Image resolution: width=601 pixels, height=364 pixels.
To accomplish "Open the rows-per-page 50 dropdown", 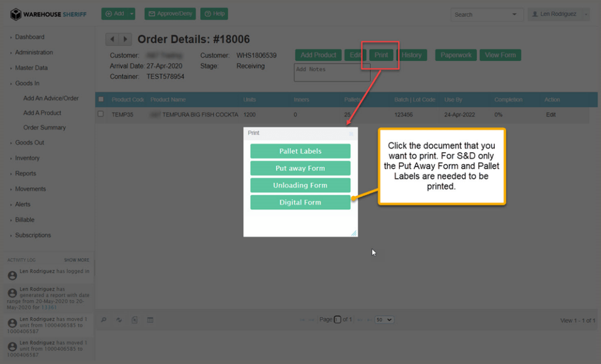I will pyautogui.click(x=384, y=319).
